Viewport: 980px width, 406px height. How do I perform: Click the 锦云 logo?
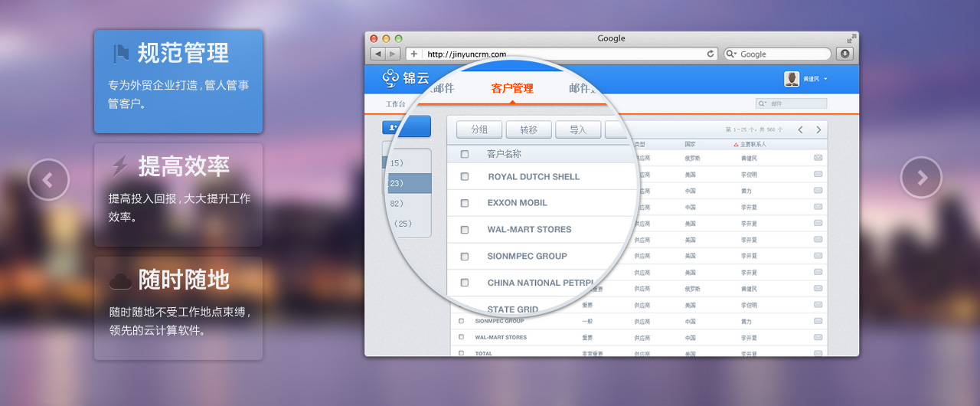[x=406, y=77]
